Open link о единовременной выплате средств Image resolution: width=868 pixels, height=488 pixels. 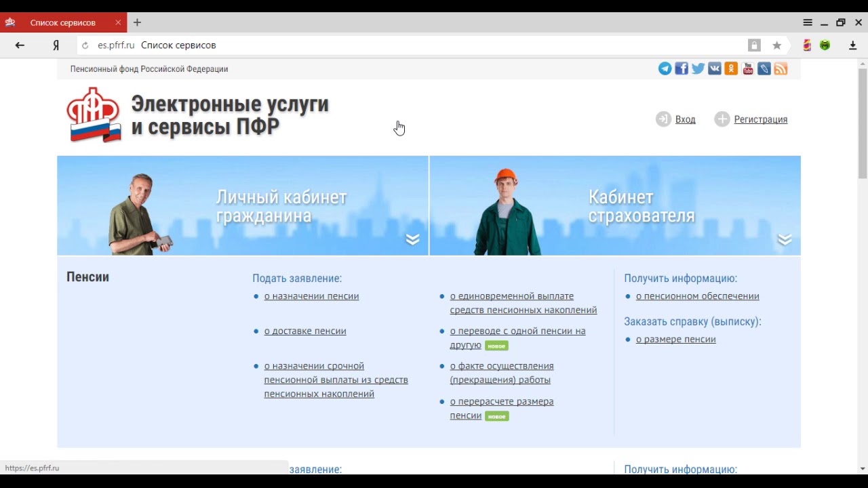(524, 303)
